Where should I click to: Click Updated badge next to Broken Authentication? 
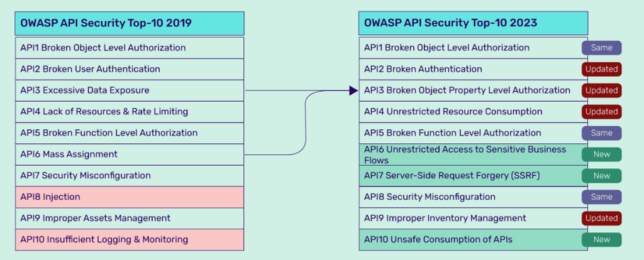(x=601, y=69)
